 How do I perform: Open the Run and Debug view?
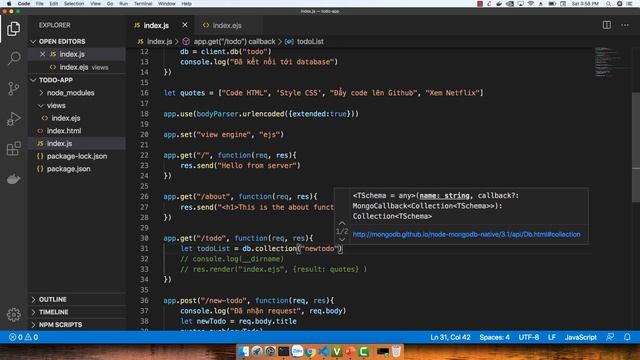[13, 119]
